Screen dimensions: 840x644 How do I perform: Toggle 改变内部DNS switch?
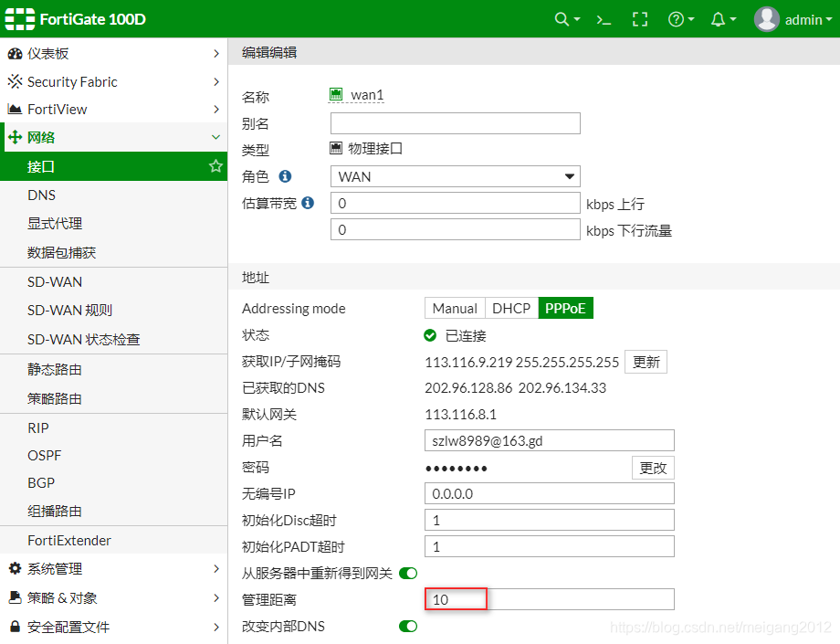[x=408, y=627]
